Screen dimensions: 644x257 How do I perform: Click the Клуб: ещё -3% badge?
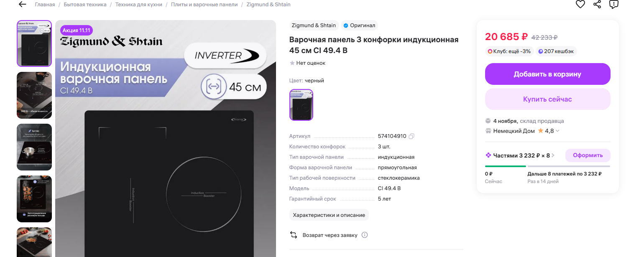(509, 51)
